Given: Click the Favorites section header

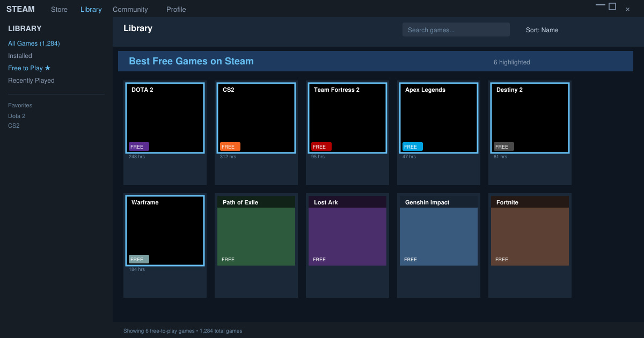Looking at the screenshot, I should click(x=20, y=105).
